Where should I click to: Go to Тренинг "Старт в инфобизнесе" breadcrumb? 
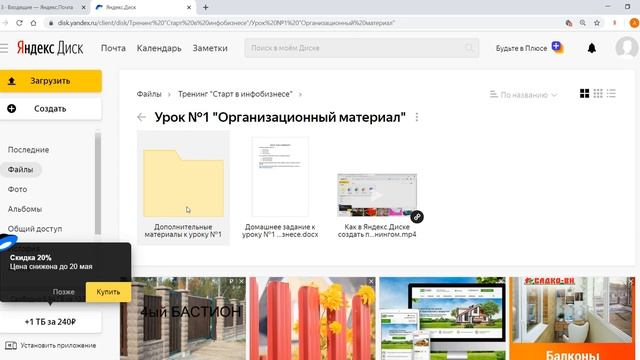[235, 94]
